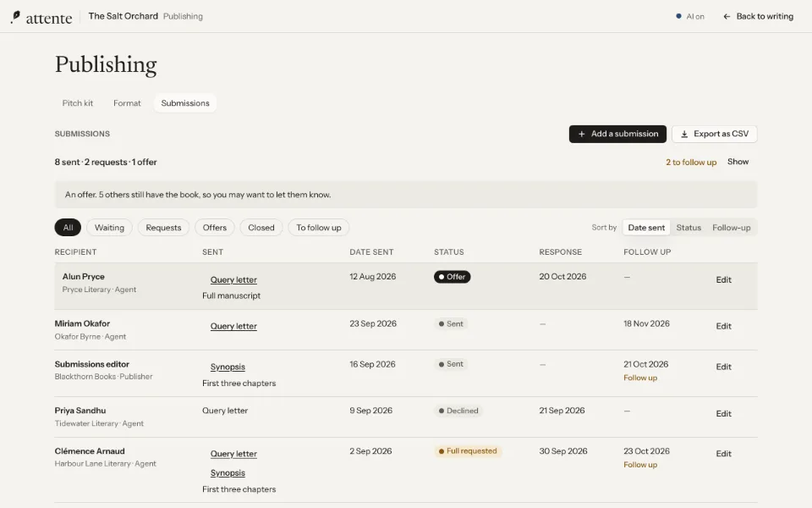
Task: Click the Full requested status badge
Action: pos(468,451)
